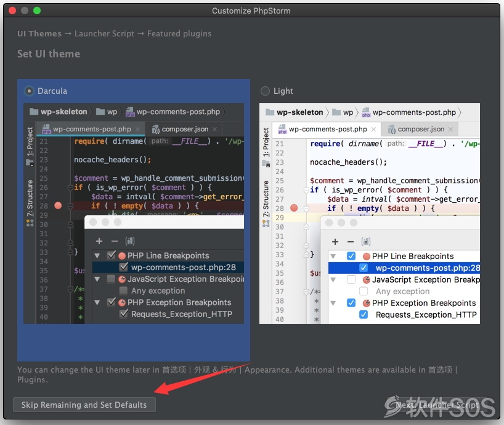Toggle PHP Exception Breakpoints checkbox in Light
Screen dimensions: 504x425
click(351, 303)
